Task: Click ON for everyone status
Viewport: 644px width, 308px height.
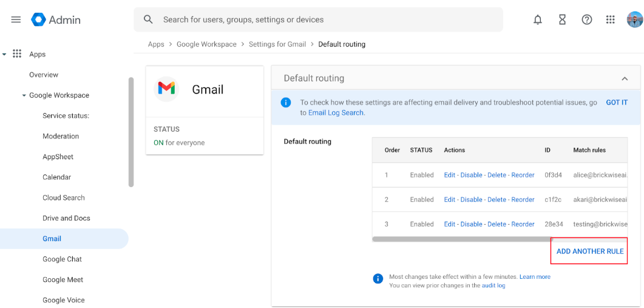Action: pyautogui.click(x=179, y=143)
